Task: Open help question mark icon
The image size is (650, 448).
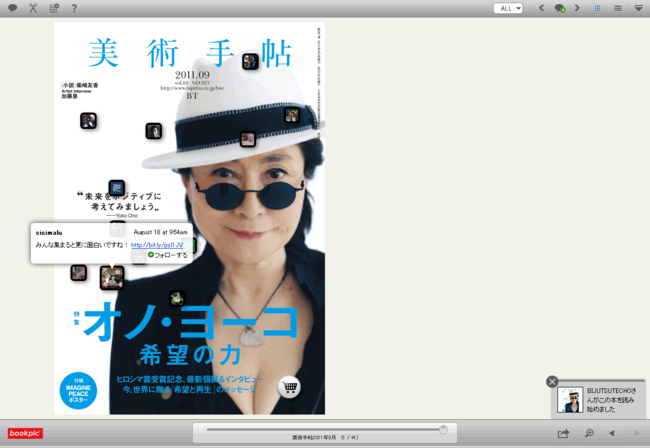Action: pos(74,8)
